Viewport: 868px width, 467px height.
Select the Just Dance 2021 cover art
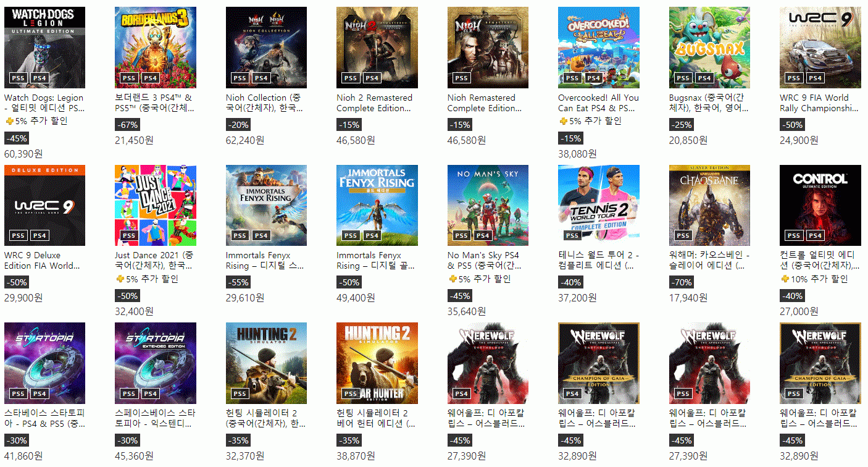pyautogui.click(x=156, y=205)
